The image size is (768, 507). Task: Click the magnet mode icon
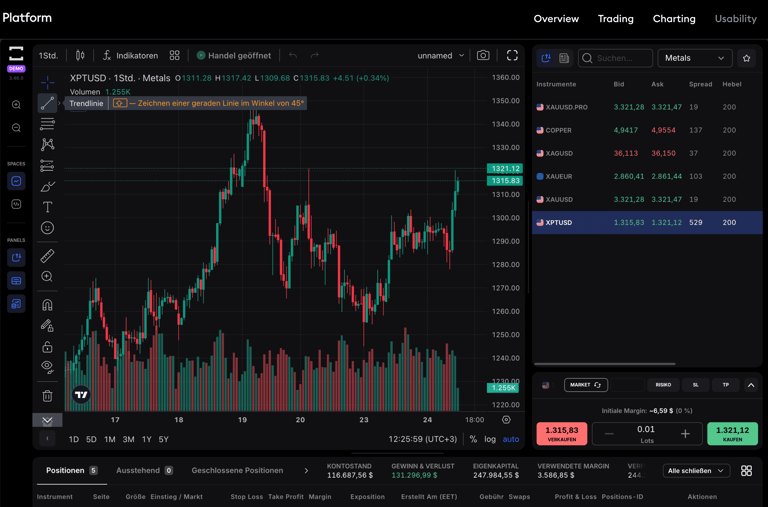tap(47, 305)
